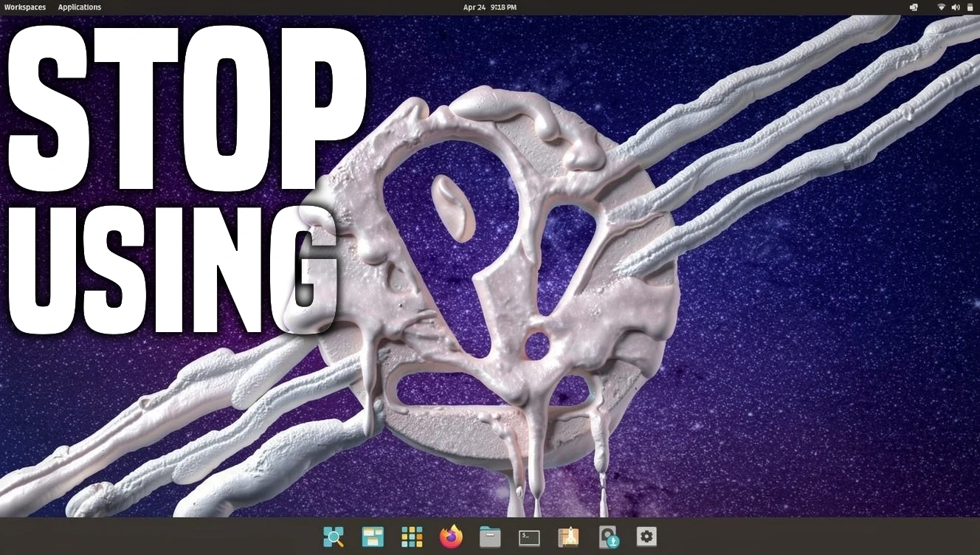Screen dimensions: 980x555
Task: Open the Launcher search icon in the dock
Action: (x=334, y=537)
